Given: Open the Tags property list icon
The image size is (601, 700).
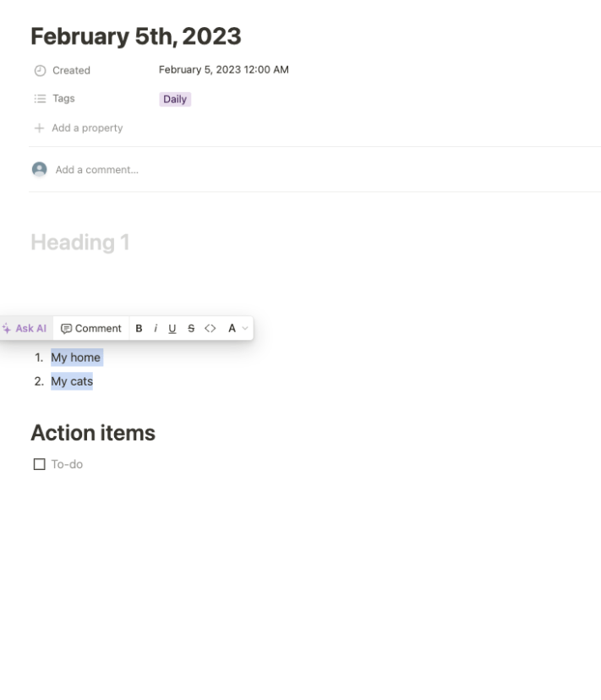Looking at the screenshot, I should click(39, 99).
